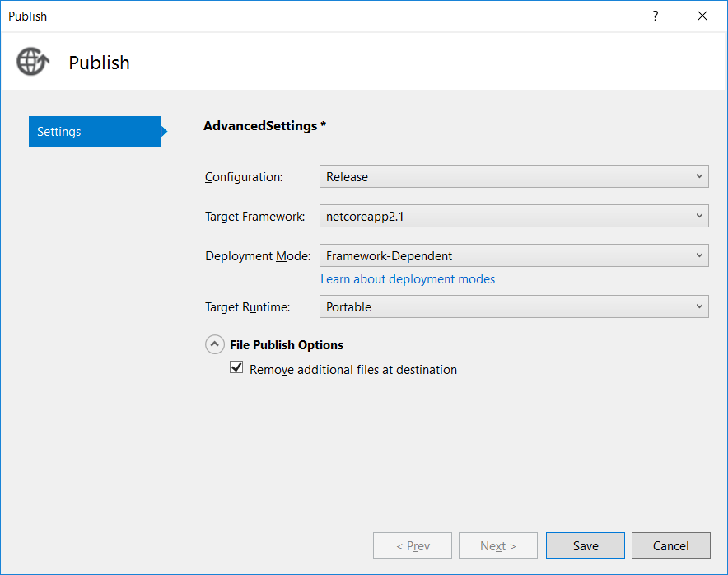
Task: Click the Publish globe icon in the header
Action: pos(31,62)
